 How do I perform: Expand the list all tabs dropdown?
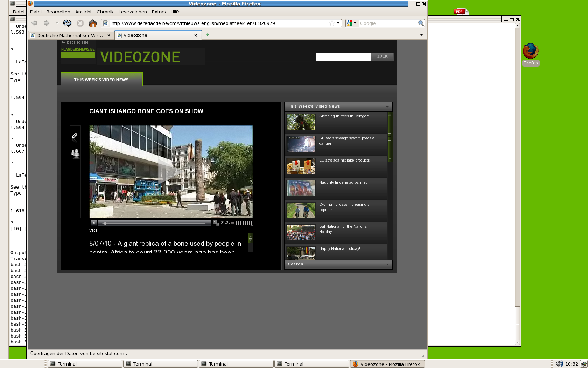tap(421, 35)
